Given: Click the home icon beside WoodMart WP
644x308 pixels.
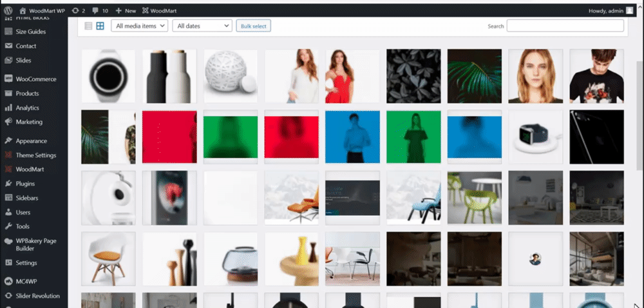Looking at the screenshot, I should (x=23, y=11).
